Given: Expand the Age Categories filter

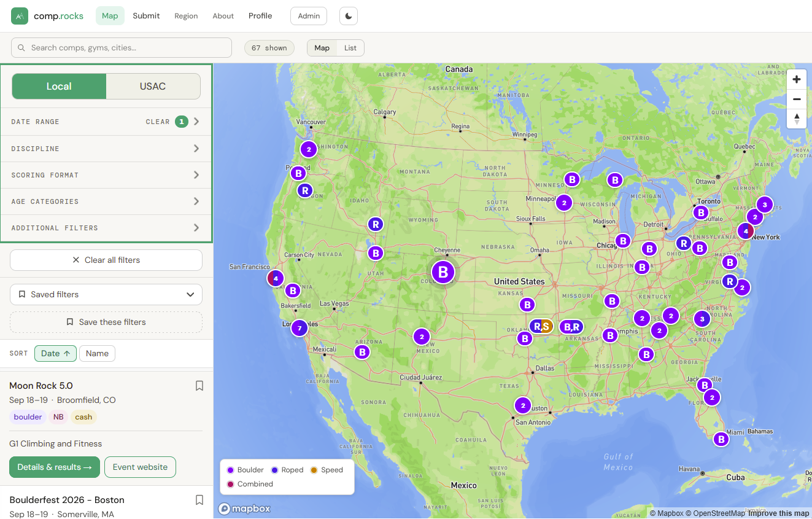Looking at the screenshot, I should point(106,201).
